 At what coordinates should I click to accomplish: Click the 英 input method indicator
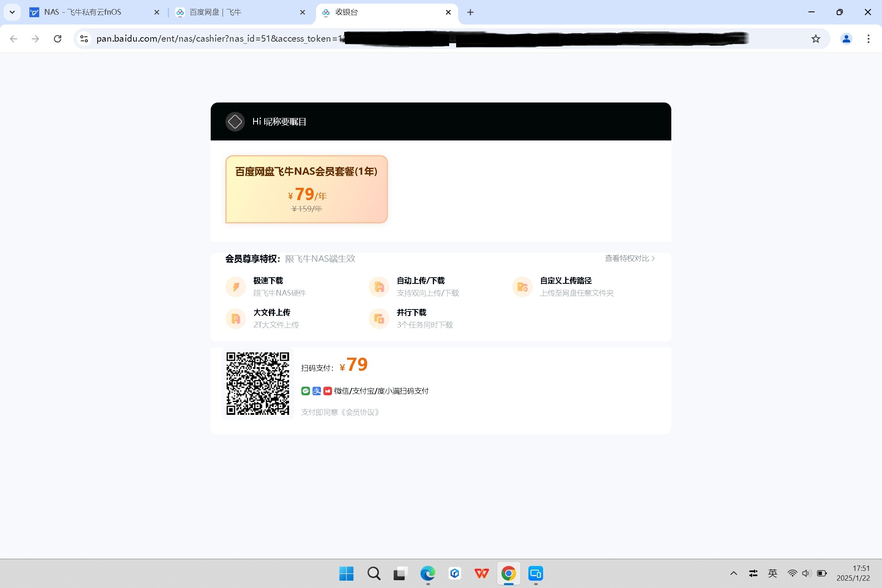[772, 573]
